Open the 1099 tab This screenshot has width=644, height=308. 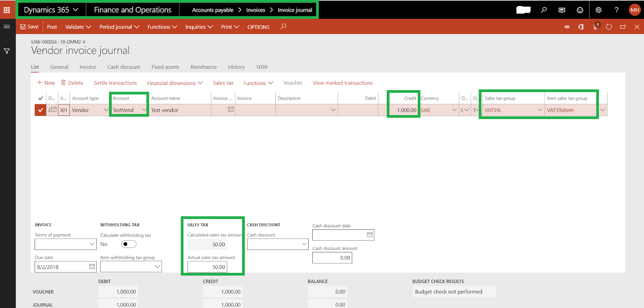[262, 67]
